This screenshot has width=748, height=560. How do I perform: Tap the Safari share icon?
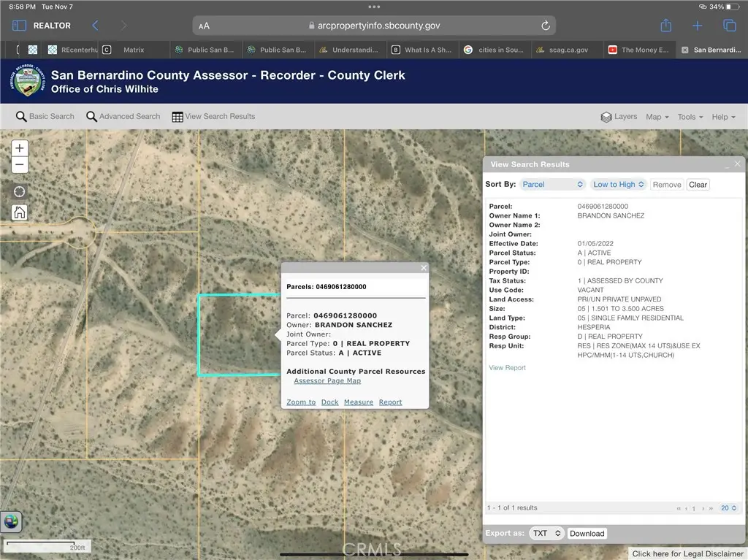click(665, 26)
